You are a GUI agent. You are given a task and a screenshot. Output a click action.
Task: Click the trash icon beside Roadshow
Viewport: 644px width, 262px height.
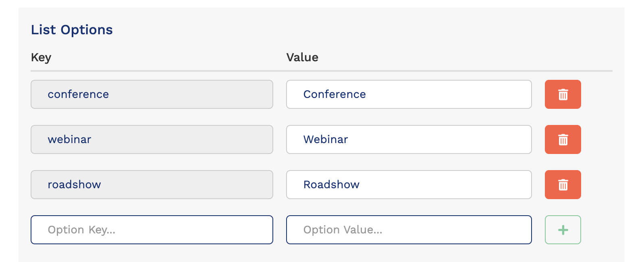tap(563, 185)
